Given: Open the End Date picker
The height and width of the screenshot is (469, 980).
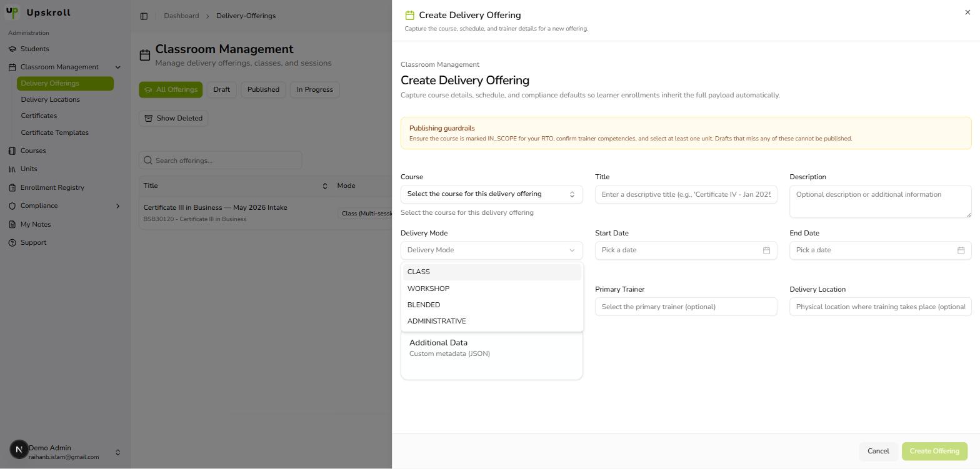Looking at the screenshot, I should (880, 250).
